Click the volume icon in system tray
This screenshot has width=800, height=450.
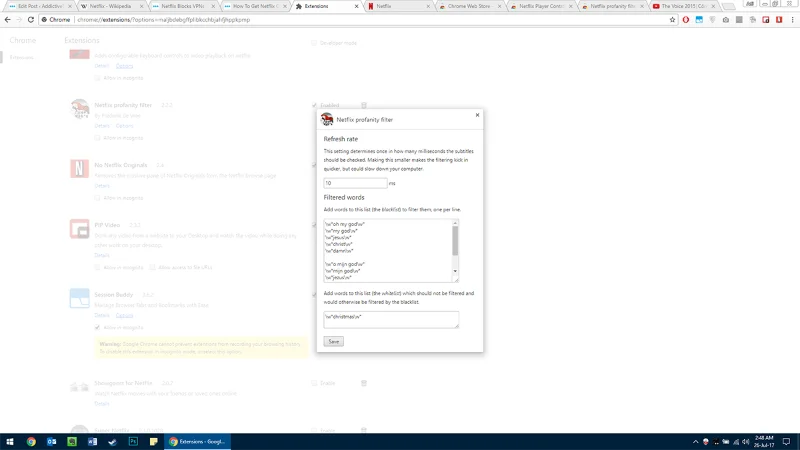[x=745, y=442]
